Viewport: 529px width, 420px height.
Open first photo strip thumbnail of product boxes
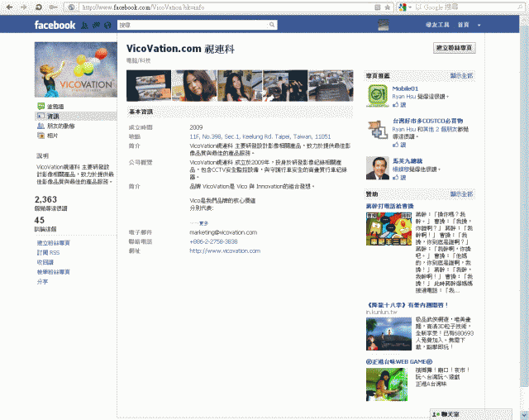(149, 86)
